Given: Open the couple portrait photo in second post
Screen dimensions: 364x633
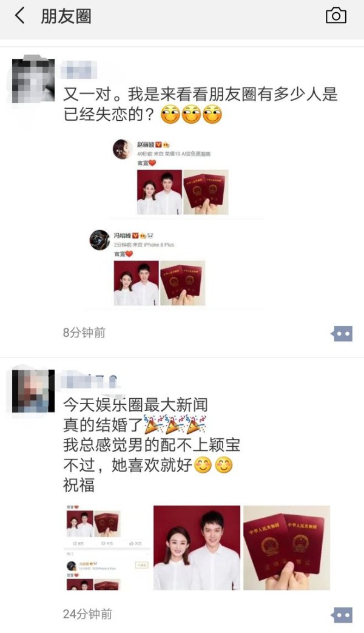Looking at the screenshot, I should click(x=197, y=547).
